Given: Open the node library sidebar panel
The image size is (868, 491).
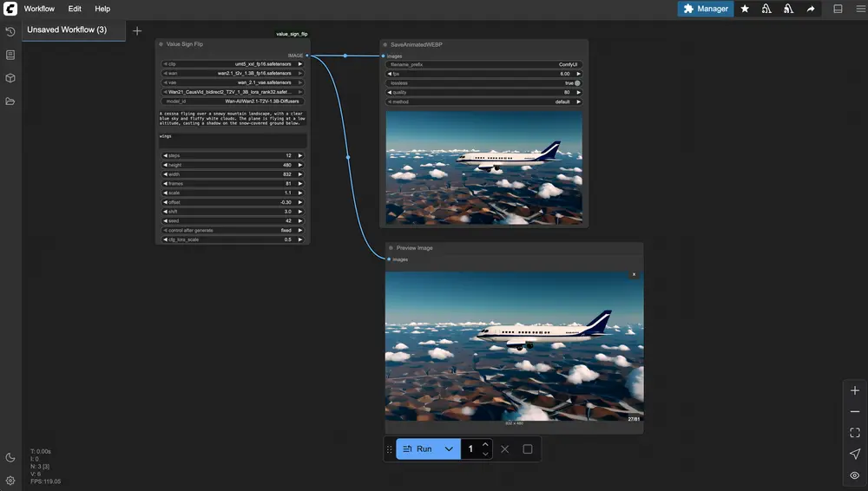Looking at the screenshot, I should [x=10, y=55].
